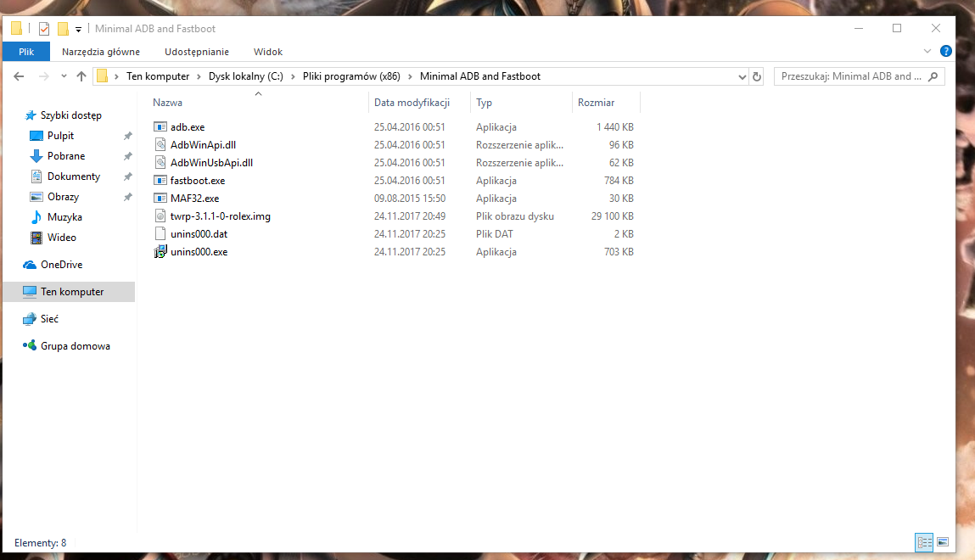This screenshot has height=560, width=975.
Task: Switch to details view layout icon
Action: click(924, 542)
